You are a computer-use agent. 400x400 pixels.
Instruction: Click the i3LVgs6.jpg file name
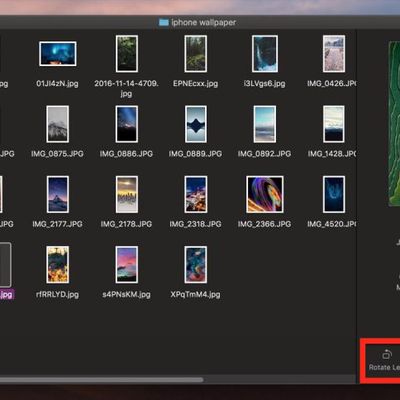point(264,83)
